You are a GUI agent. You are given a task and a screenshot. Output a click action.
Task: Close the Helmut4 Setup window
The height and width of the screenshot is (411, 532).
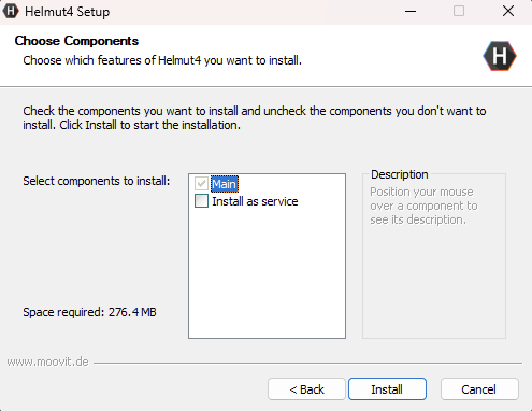508,11
